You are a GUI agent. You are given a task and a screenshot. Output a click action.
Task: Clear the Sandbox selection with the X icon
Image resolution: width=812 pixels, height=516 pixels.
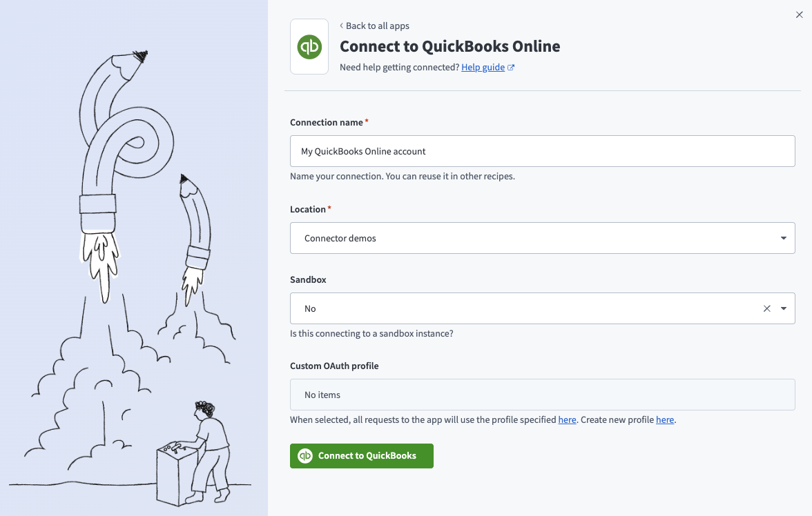pos(766,308)
